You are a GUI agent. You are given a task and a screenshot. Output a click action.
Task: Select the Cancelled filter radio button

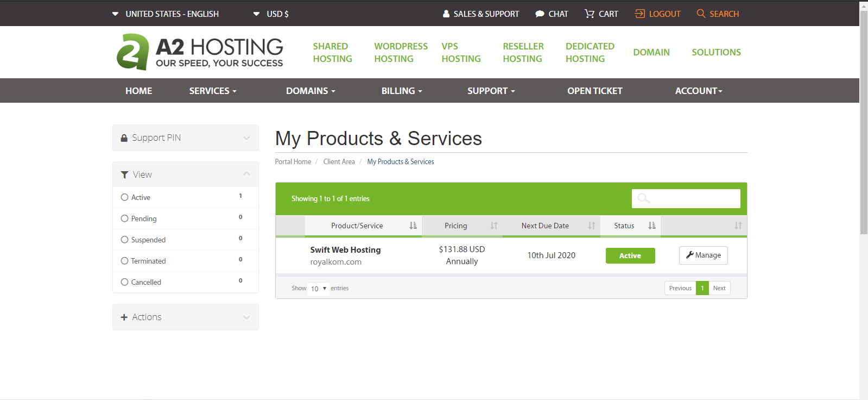(125, 282)
